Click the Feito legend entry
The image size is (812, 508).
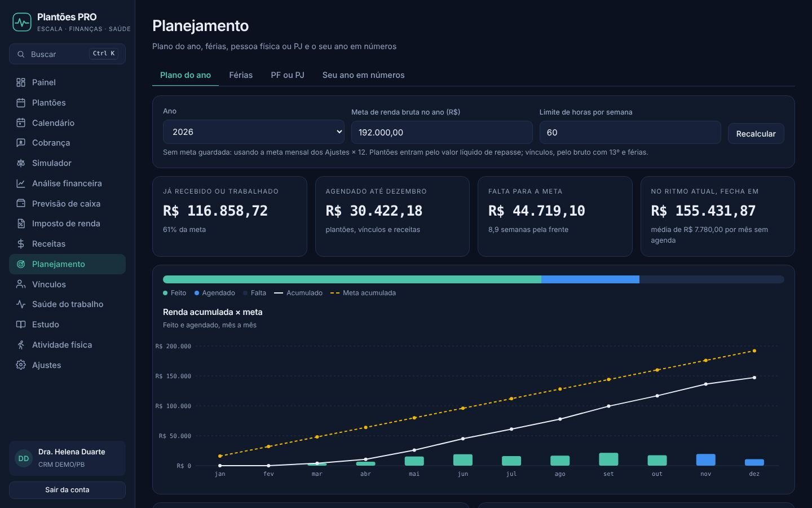175,293
